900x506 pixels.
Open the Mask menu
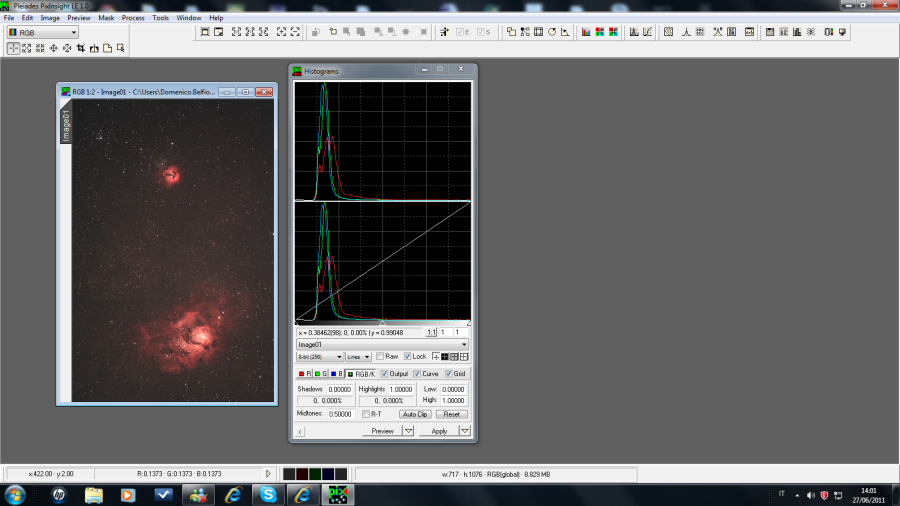(x=106, y=18)
